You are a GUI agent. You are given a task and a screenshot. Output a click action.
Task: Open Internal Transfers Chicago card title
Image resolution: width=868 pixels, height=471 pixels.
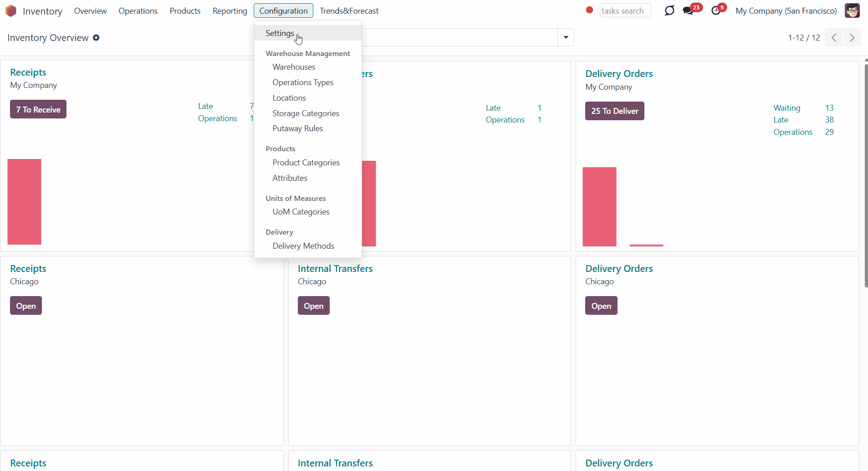point(335,269)
